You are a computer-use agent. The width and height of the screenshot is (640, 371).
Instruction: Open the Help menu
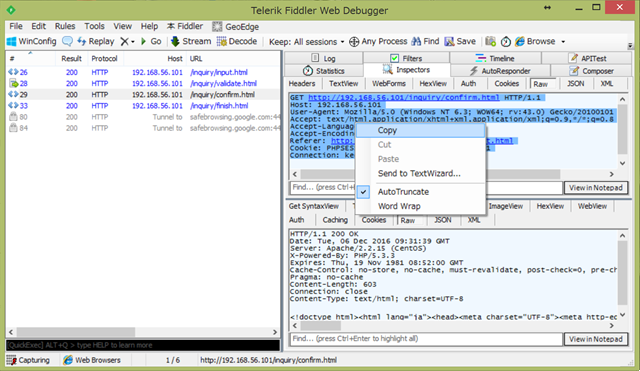pyautogui.click(x=149, y=27)
